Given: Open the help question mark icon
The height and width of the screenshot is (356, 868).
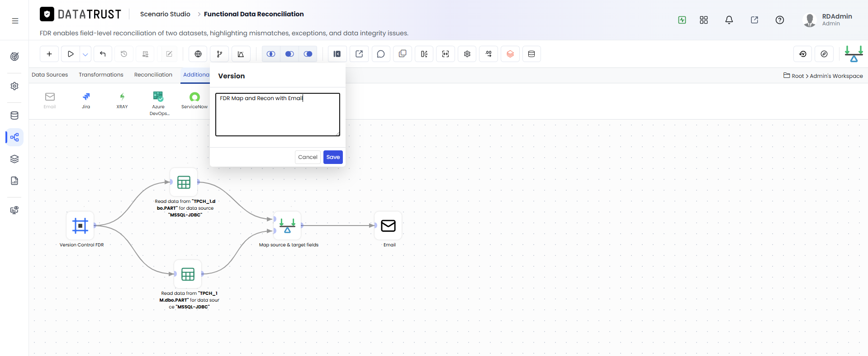Looking at the screenshot, I should [x=780, y=20].
